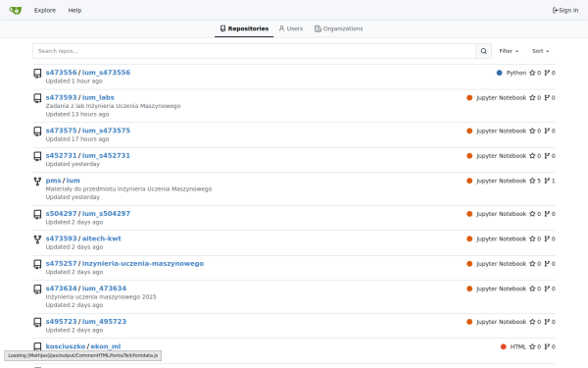Click repository icon beside s473575/ium_s473575

[x=37, y=131]
